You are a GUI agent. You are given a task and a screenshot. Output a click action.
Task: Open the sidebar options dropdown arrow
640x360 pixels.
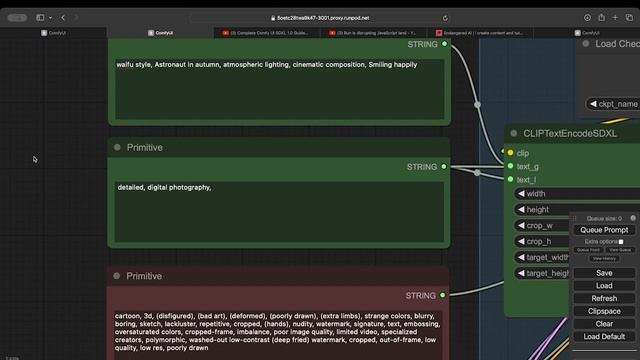[x=50, y=18]
